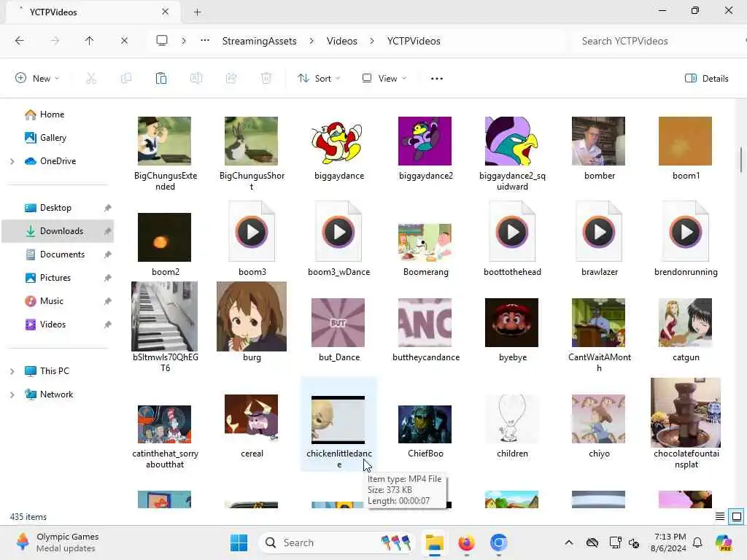
Task: Open the New dropdown menu
Action: [x=37, y=79]
